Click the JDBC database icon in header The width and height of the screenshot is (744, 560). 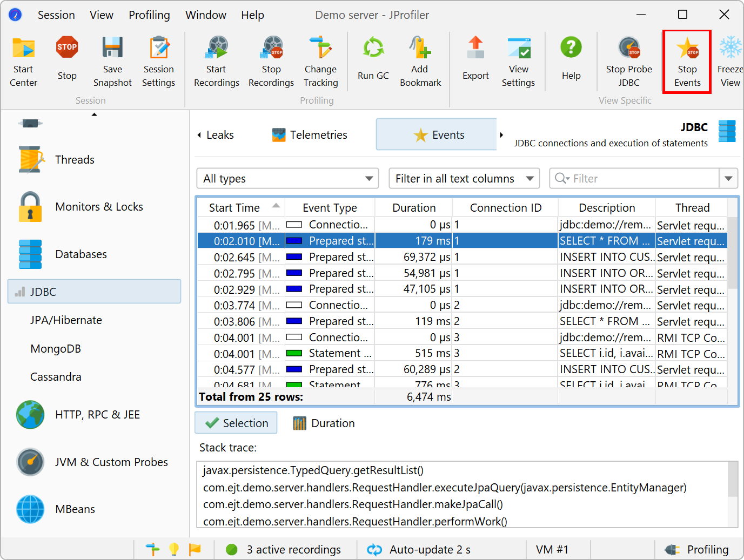pos(727,131)
